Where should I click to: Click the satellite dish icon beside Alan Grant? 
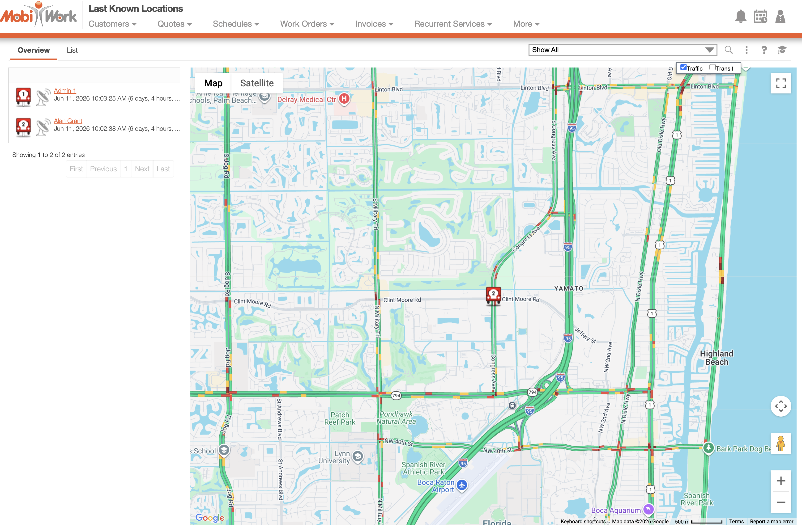[x=43, y=127]
